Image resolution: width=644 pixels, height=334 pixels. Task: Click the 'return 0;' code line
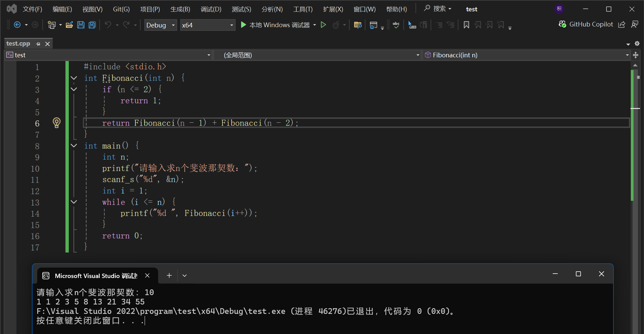click(x=122, y=236)
